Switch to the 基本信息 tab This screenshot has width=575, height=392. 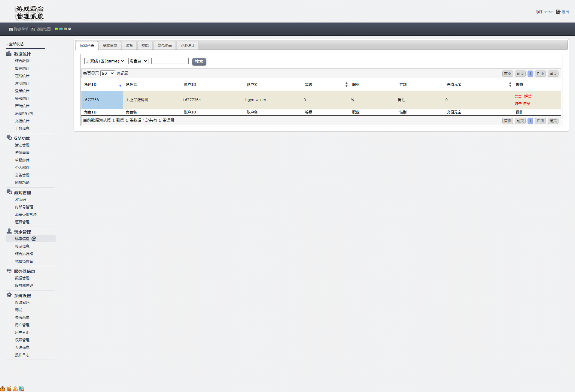coord(110,46)
